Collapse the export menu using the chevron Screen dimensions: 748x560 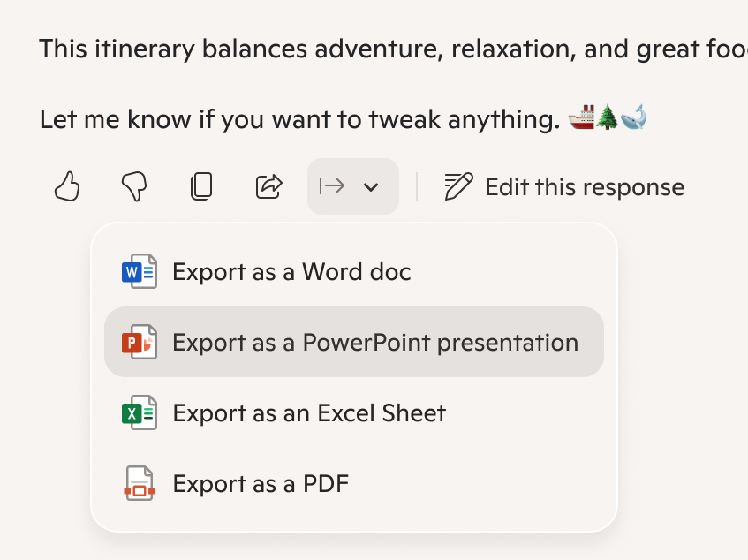pos(372,186)
